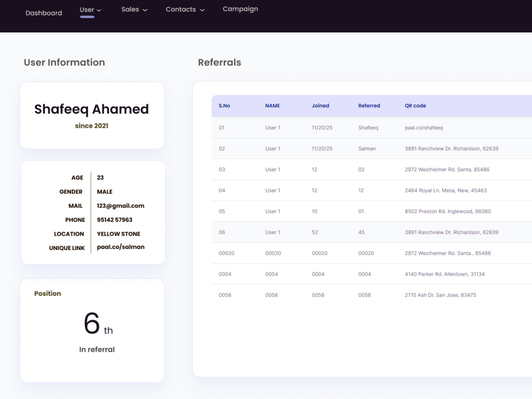The width and height of the screenshot is (532, 399).
Task: Click the In referral caption
Action: (97, 350)
